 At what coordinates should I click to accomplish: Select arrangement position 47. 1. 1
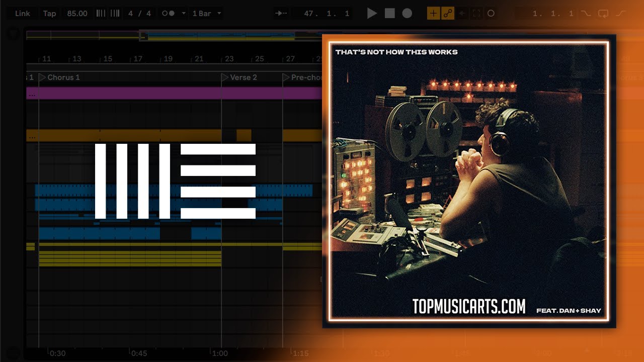point(327,14)
